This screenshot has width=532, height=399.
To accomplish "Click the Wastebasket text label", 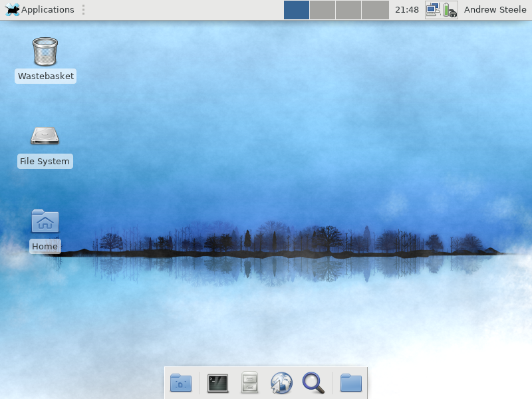I will [x=45, y=76].
